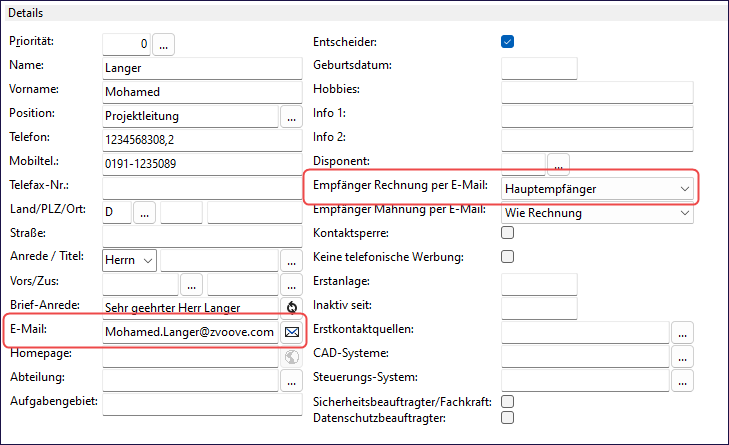Click the envelope icon next to E-Mail
Viewport: 729px width, 445px height.
pyautogui.click(x=292, y=332)
